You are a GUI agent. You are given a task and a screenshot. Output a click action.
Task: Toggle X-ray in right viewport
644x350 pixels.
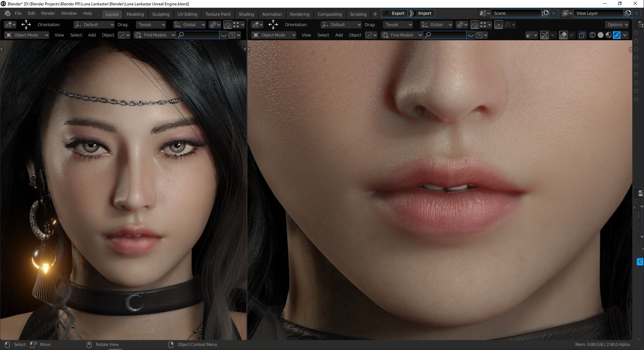[582, 35]
